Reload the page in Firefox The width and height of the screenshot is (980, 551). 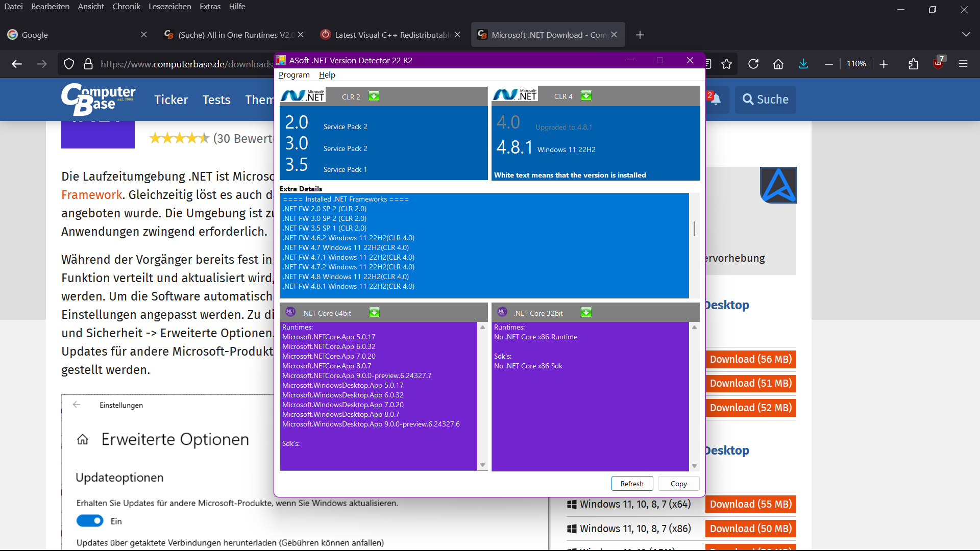(x=753, y=64)
